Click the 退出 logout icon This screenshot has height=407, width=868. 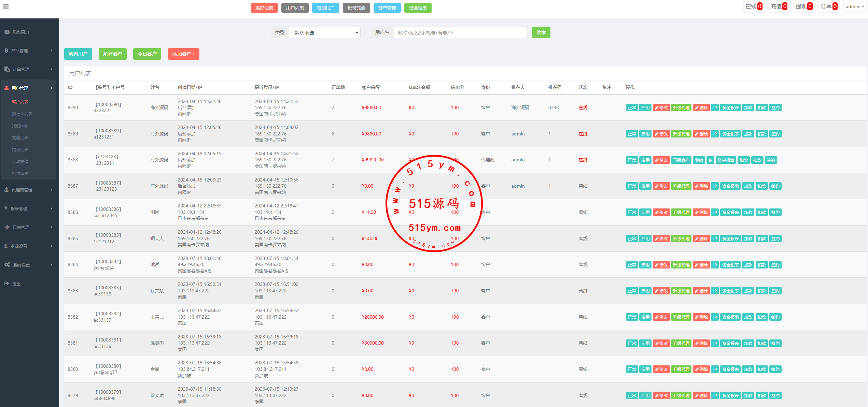point(6,284)
